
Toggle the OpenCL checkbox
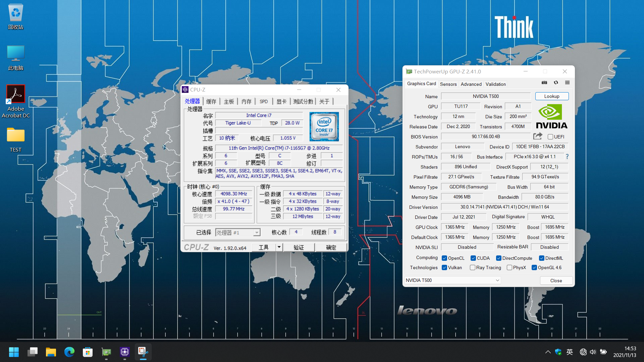coord(444,258)
